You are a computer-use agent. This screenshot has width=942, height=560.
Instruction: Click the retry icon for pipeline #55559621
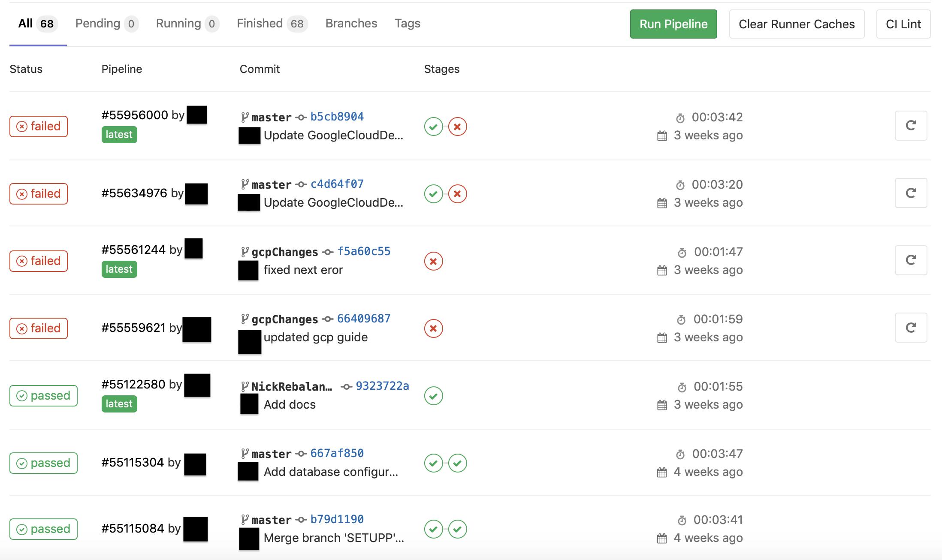(911, 328)
